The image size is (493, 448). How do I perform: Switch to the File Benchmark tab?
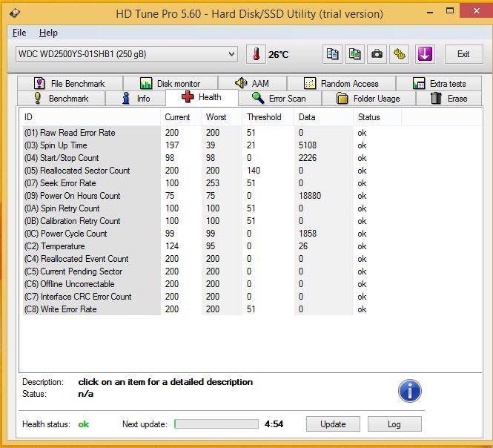(x=70, y=83)
